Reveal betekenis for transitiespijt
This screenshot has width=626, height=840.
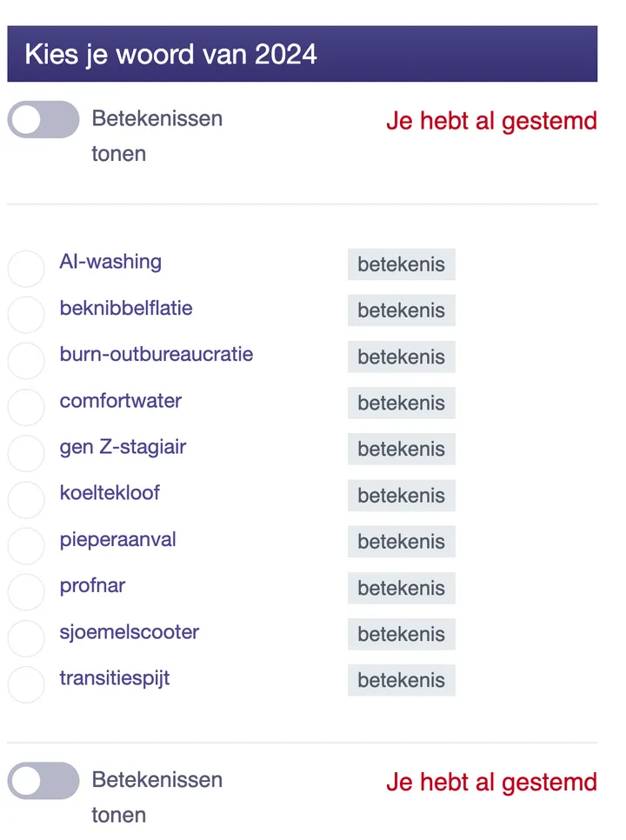click(x=401, y=680)
